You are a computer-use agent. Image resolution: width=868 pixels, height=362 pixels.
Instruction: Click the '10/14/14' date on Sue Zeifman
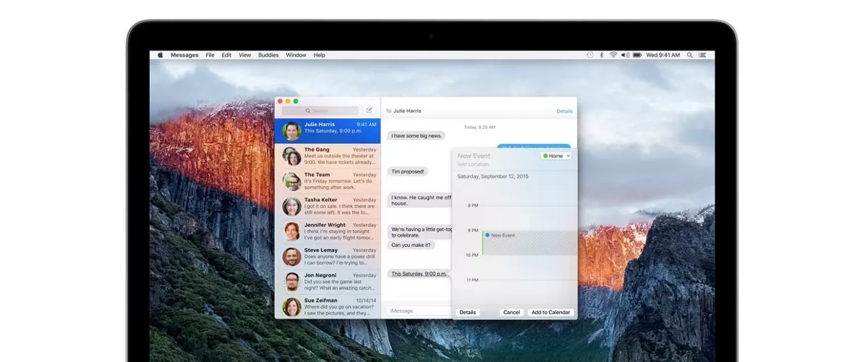366,300
